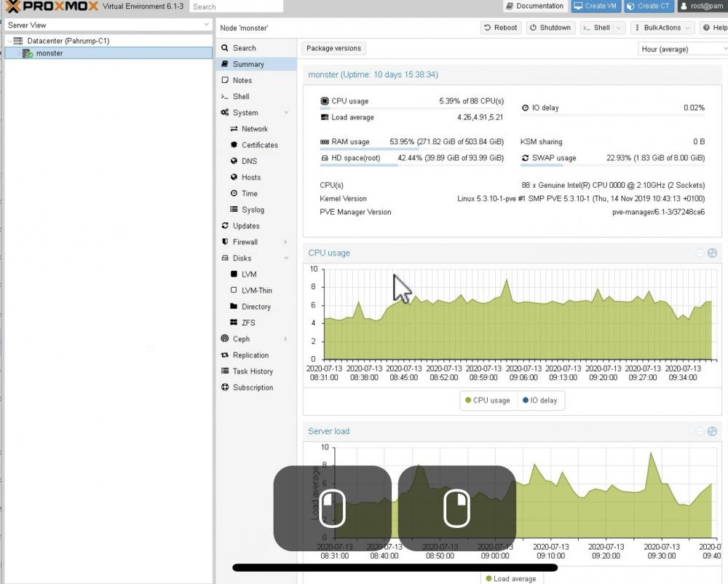This screenshot has height=584, width=728.
Task: Collapse the System submenu arrow
Action: coord(286,113)
